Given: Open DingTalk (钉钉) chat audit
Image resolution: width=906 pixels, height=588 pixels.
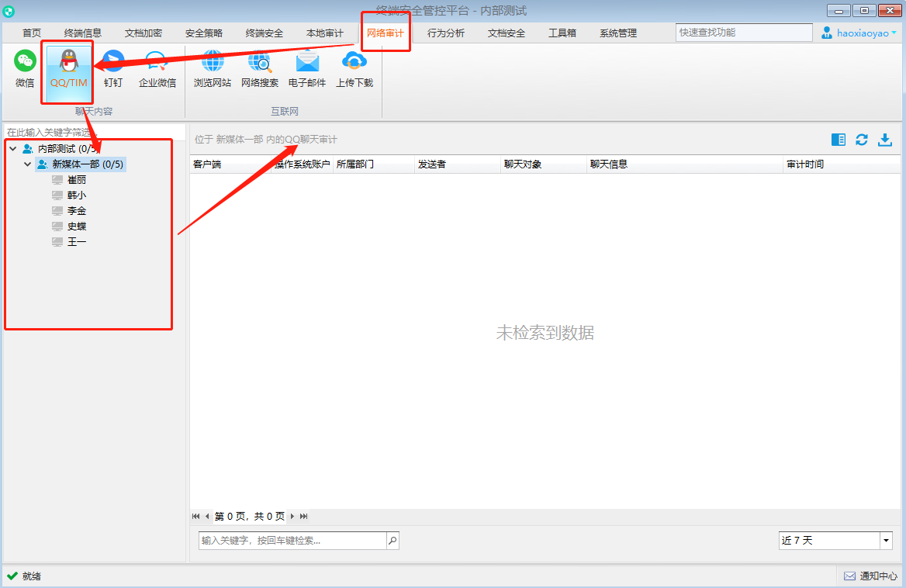Looking at the screenshot, I should [112, 68].
